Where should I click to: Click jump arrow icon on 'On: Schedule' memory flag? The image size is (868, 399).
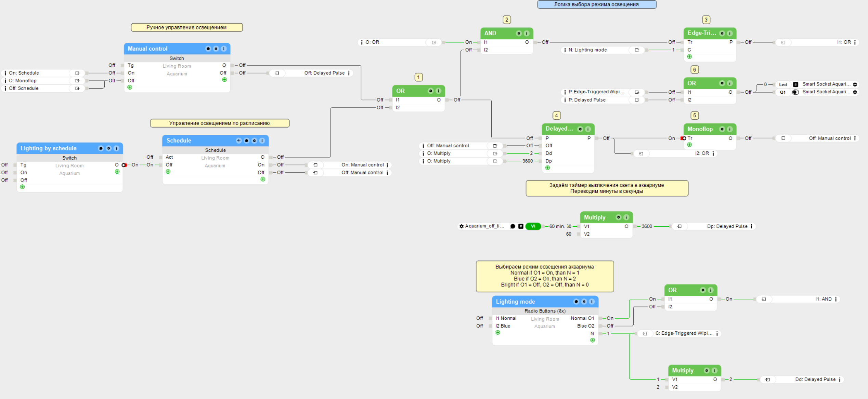click(x=77, y=73)
